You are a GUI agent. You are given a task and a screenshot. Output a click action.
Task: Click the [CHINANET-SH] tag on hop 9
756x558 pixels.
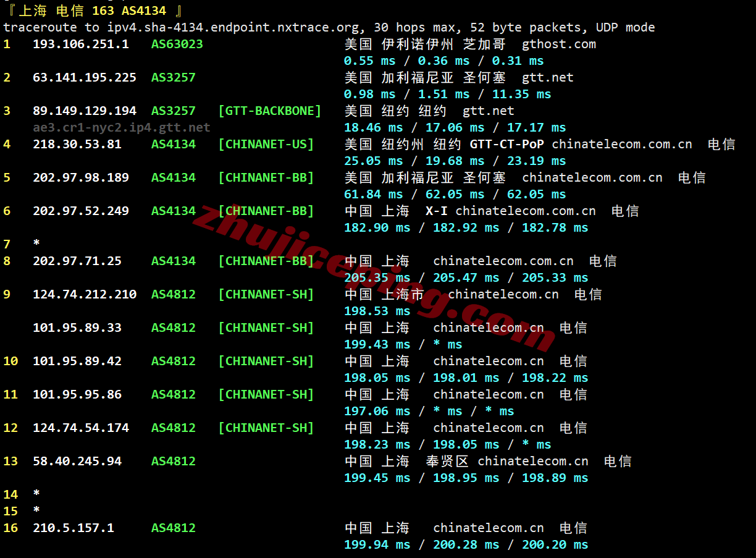click(x=266, y=294)
